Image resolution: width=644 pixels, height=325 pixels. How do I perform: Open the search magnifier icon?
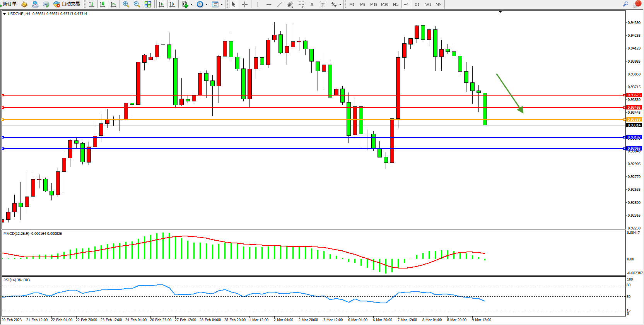pos(625,4)
